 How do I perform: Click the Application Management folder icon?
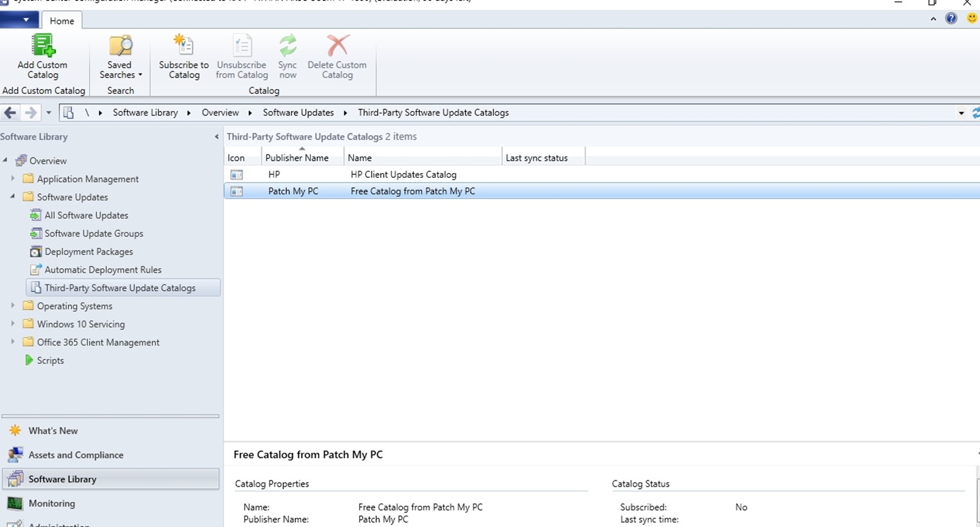28,179
